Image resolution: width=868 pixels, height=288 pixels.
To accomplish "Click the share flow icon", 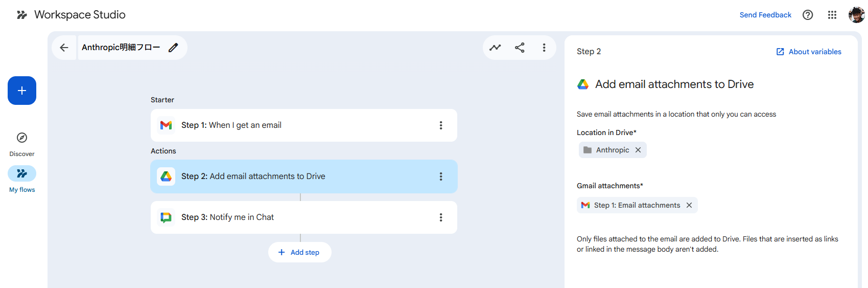I will (520, 48).
